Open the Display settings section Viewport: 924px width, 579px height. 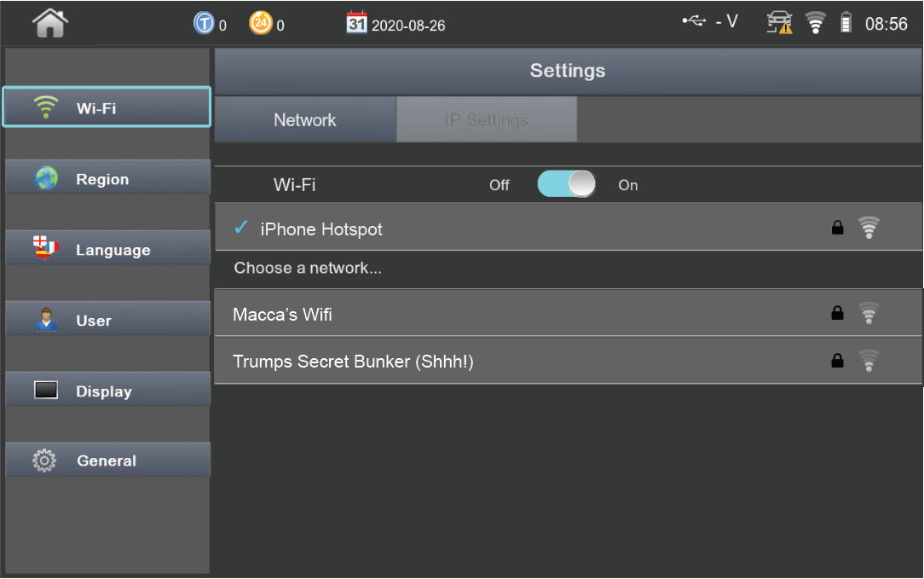point(107,391)
